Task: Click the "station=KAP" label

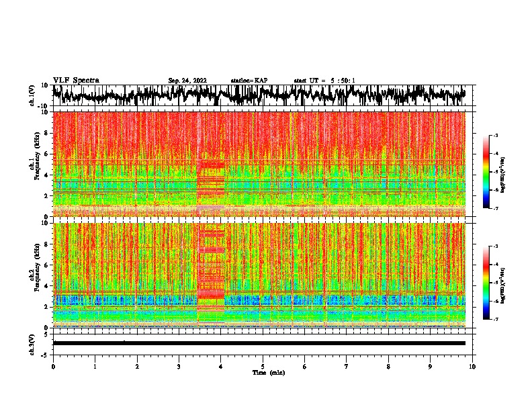Action: tap(249, 81)
